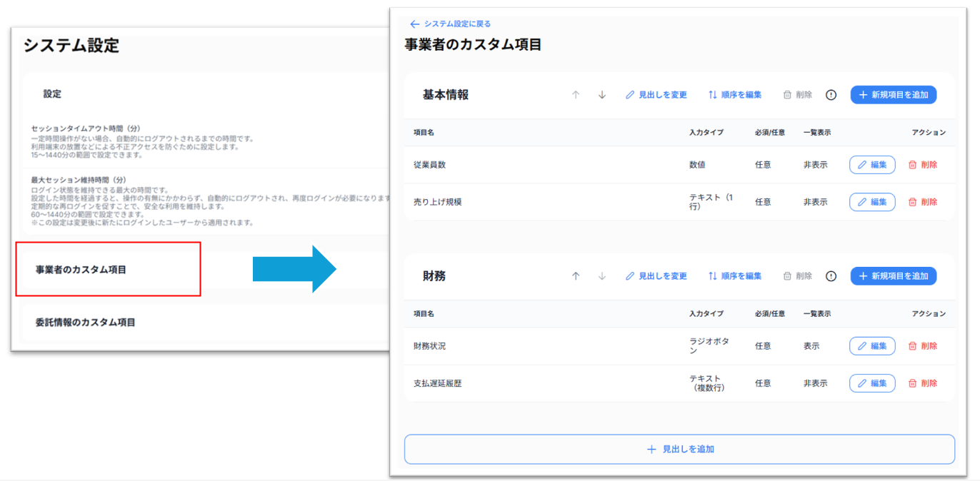Viewport: 980px width, 481px height.
Task: Click info icon in 基本情報 header
Action: [831, 95]
